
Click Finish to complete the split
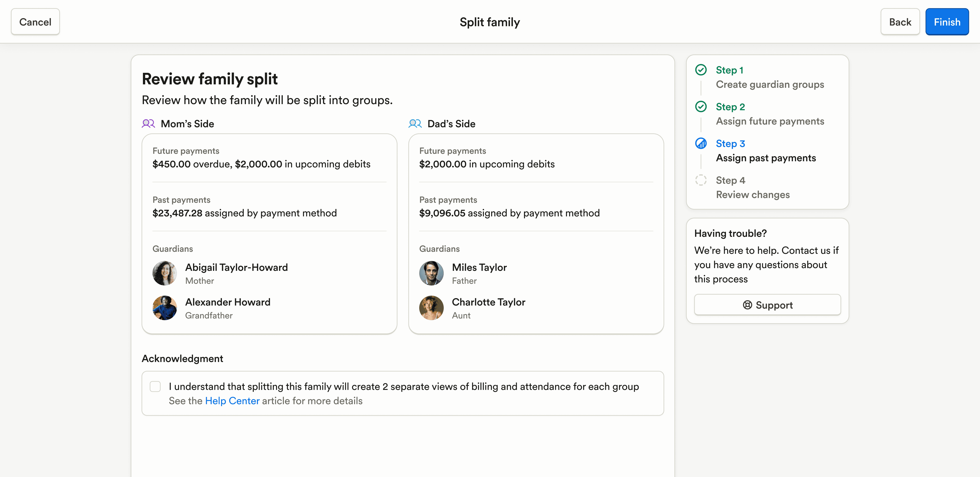point(947,22)
